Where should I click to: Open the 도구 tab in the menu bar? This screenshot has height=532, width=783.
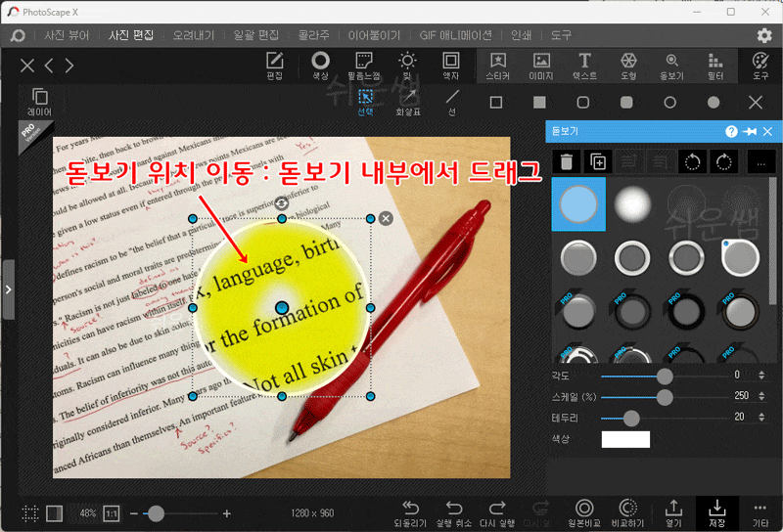click(561, 35)
